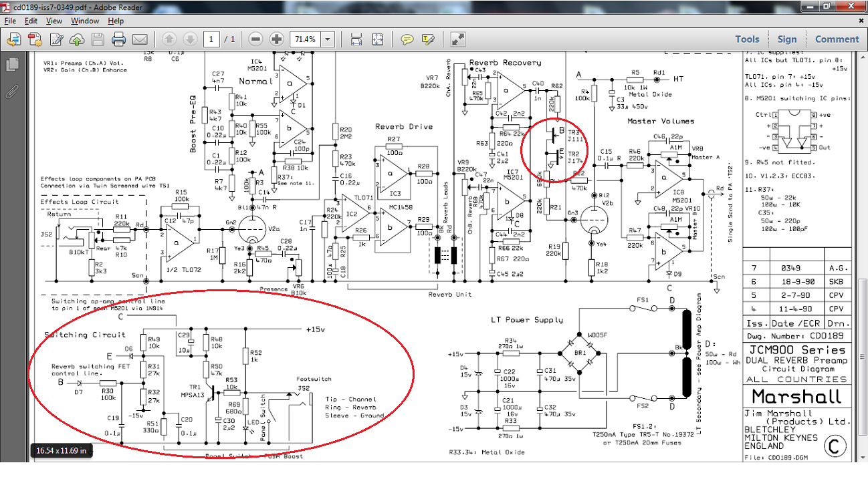The image size is (868, 487).
Task: Select the Highlight Text tool
Action: point(428,39)
